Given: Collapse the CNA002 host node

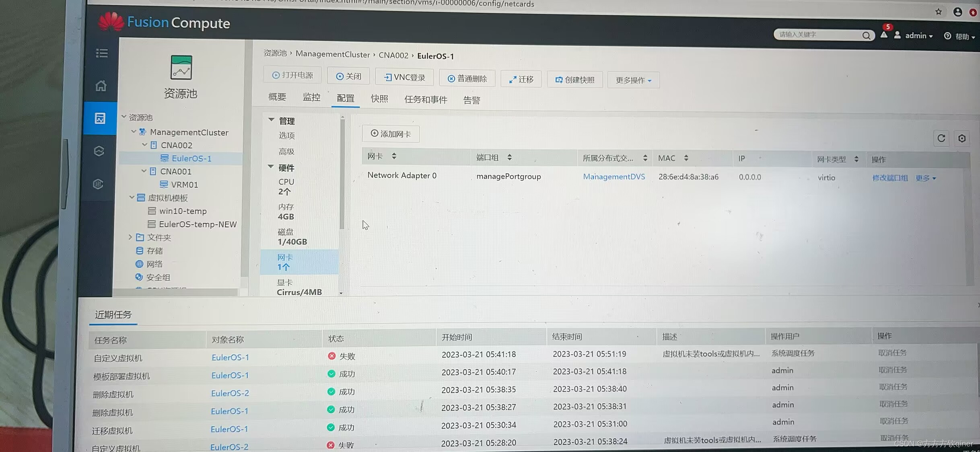Looking at the screenshot, I should pyautogui.click(x=144, y=144).
